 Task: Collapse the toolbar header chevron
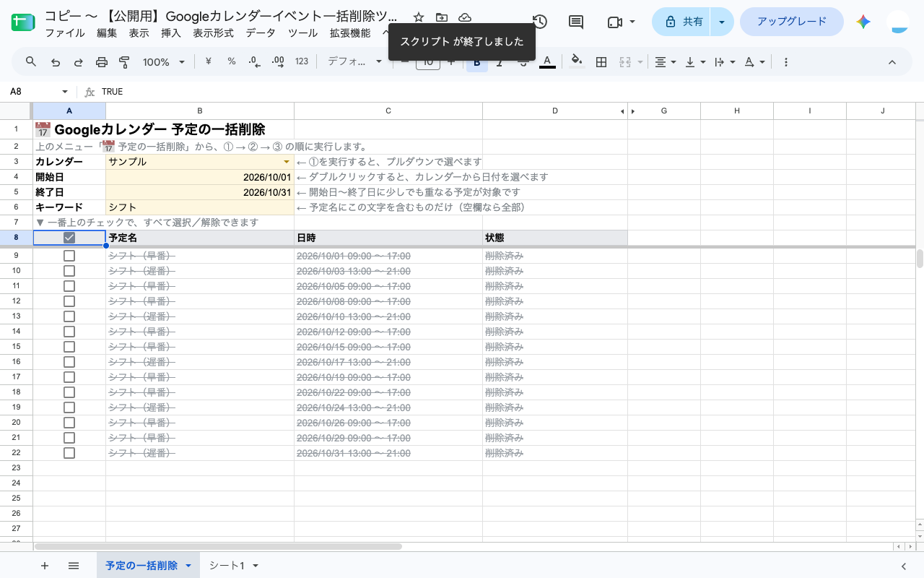[892, 62]
